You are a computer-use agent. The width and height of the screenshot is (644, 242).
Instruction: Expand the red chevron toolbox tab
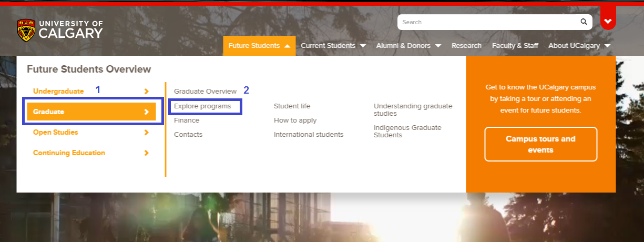pyautogui.click(x=608, y=22)
